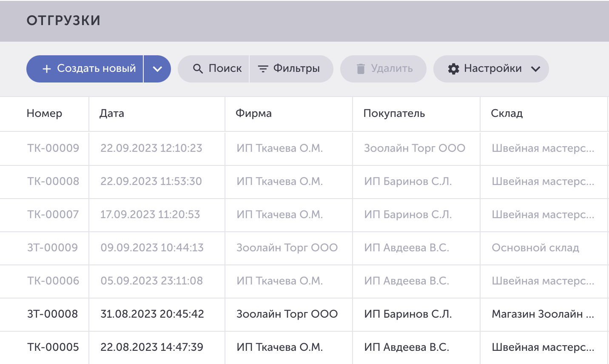Screen dimensions: 609x364
Task: Open shipment ЗТ-00009
Action: click(x=53, y=247)
